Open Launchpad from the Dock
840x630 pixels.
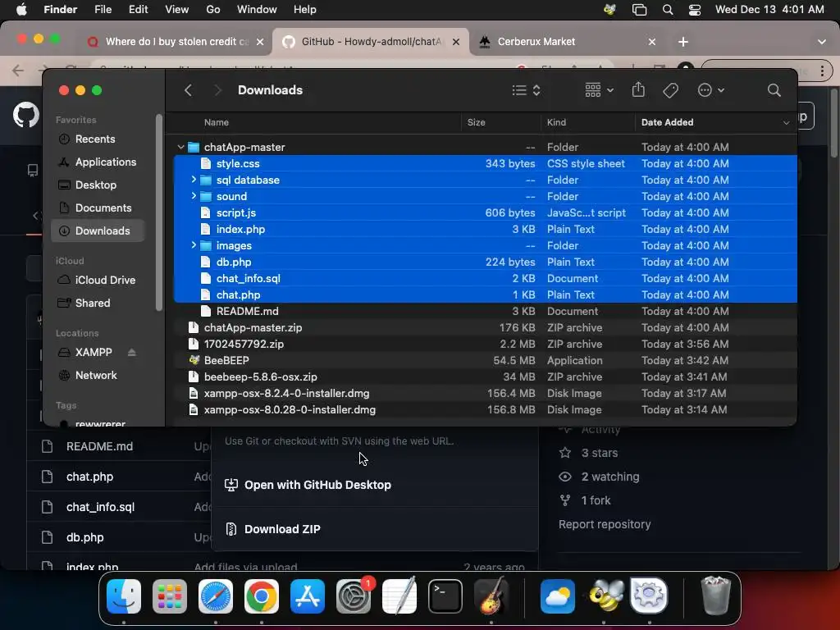coord(170,596)
